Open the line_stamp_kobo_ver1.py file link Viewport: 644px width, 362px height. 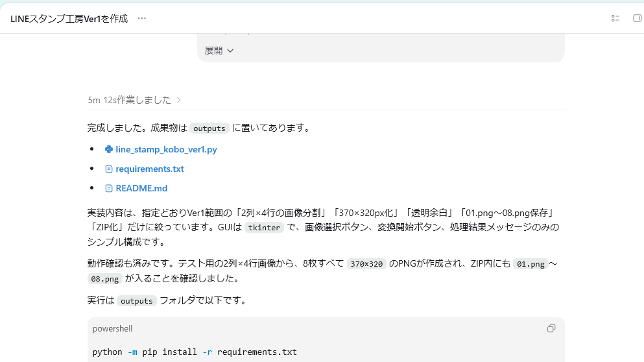166,150
